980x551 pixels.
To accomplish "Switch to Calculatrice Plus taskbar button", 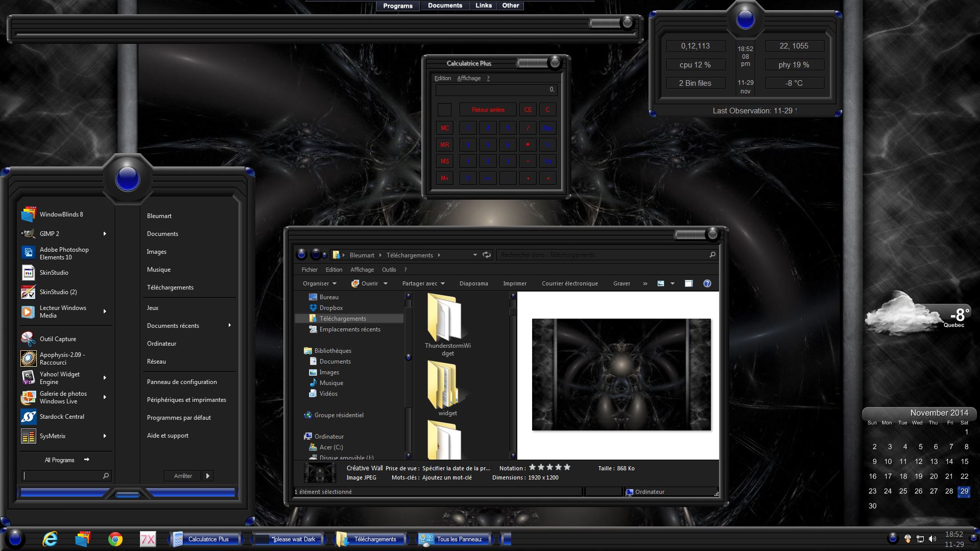I will [205, 539].
